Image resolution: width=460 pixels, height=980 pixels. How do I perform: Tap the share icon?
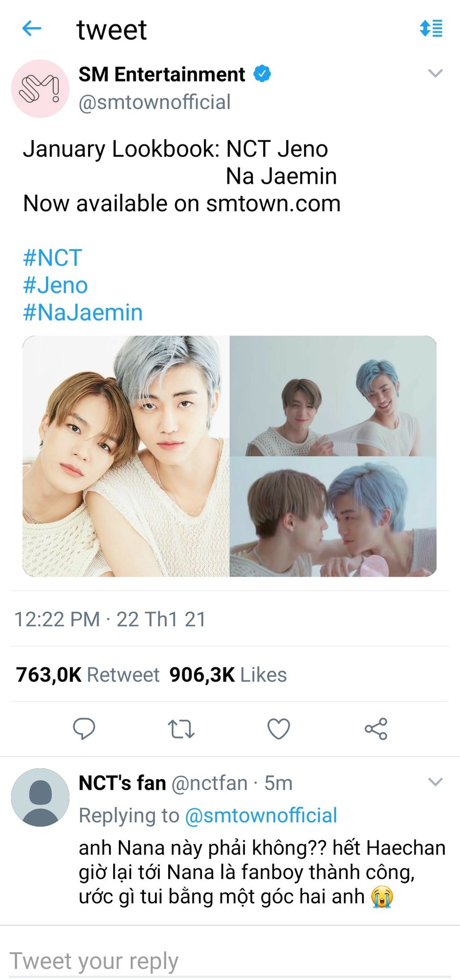click(x=376, y=729)
